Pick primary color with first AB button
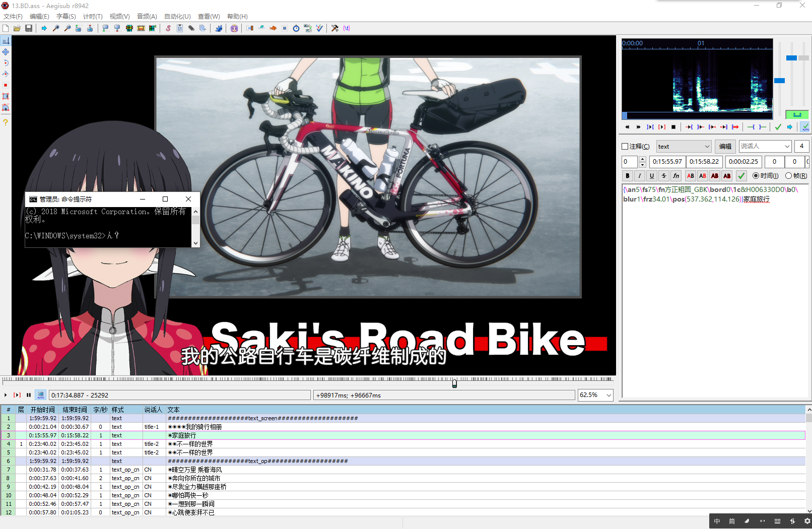812x529 pixels. 691,176
